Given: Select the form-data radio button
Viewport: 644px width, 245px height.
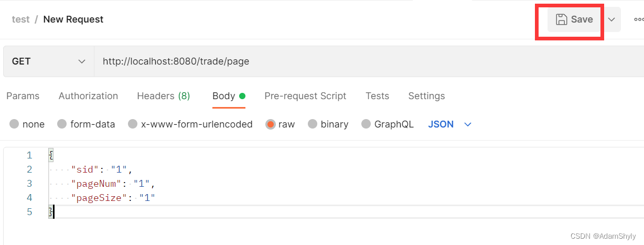Looking at the screenshot, I should point(62,124).
